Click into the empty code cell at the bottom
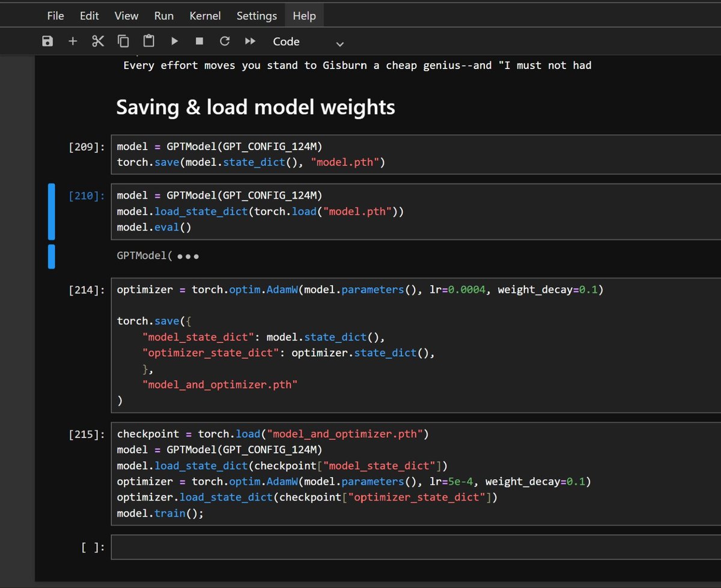Viewport: 721px width, 588px height. click(x=416, y=547)
